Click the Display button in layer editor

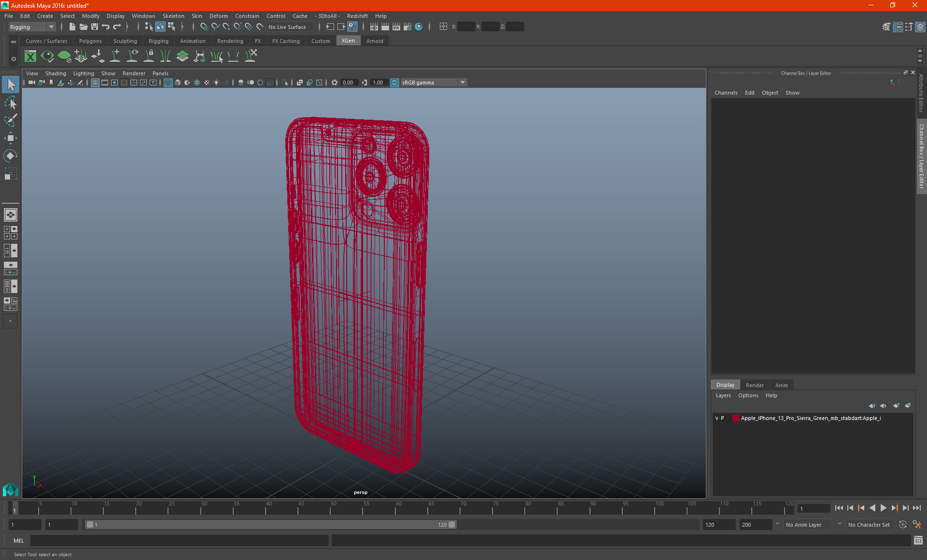tap(725, 385)
